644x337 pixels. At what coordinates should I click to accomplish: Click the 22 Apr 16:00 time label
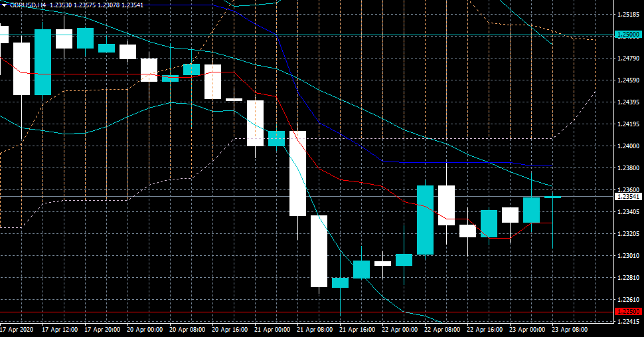[x=485, y=330]
